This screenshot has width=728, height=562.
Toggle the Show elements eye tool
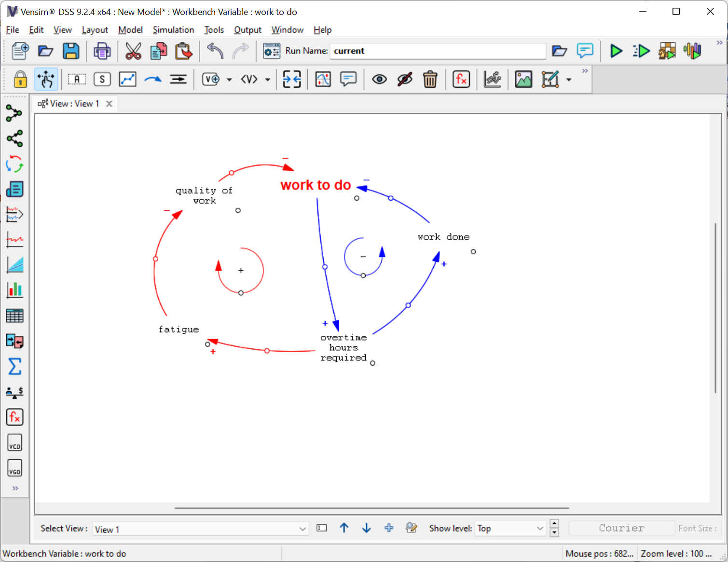(x=379, y=80)
